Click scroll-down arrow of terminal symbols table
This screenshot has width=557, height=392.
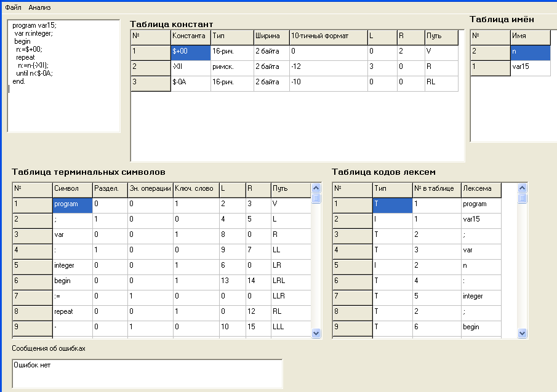tap(316, 333)
